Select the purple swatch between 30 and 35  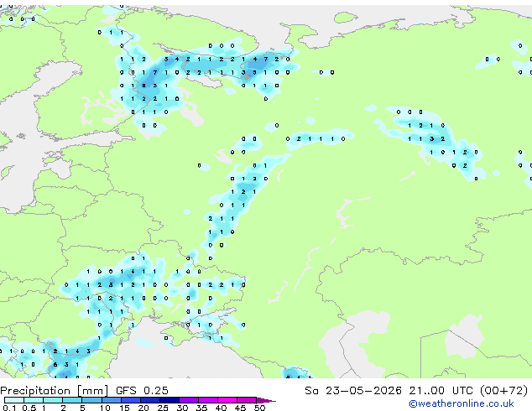coord(188,400)
